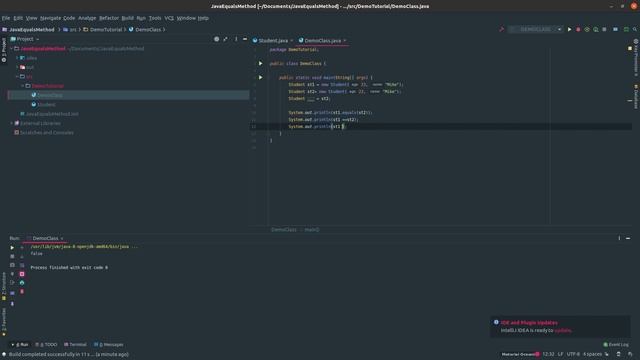
Task: Select DemoClass file in project tree
Action: (50, 95)
